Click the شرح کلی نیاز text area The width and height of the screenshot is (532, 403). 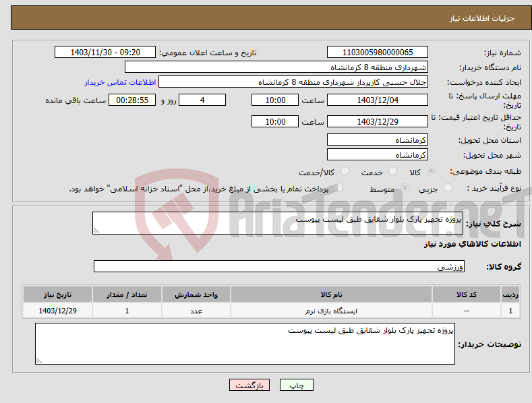coord(278,223)
